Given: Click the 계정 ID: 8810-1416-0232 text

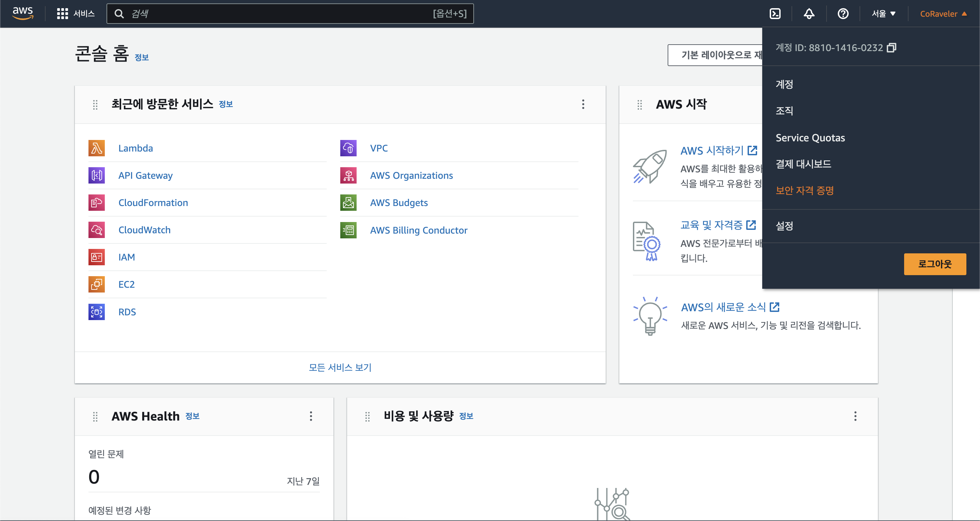Looking at the screenshot, I should click(829, 48).
